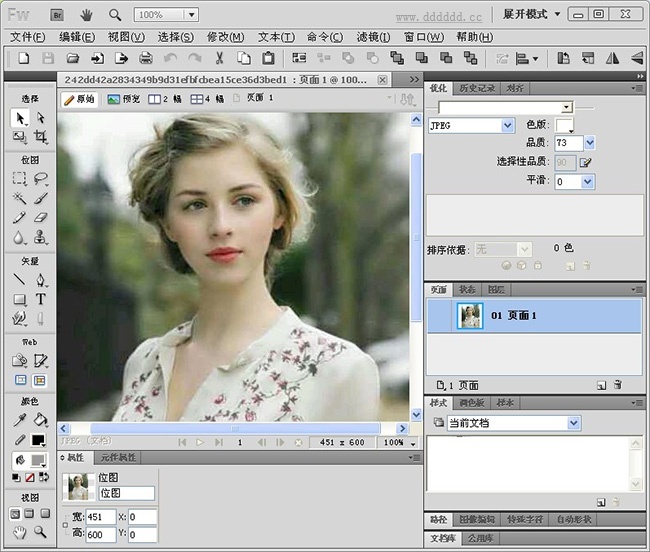
Task: Click the black stroke color swatch
Action: click(38, 440)
